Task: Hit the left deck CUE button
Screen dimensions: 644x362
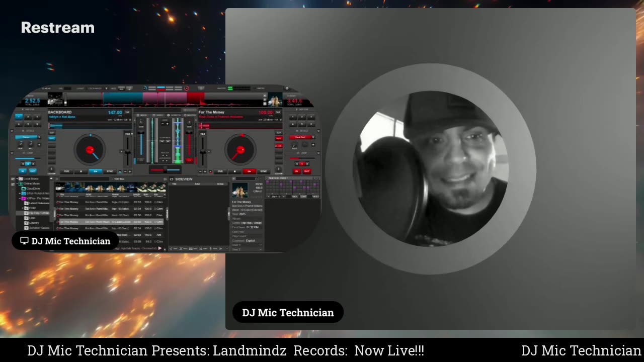Action: coord(66,171)
